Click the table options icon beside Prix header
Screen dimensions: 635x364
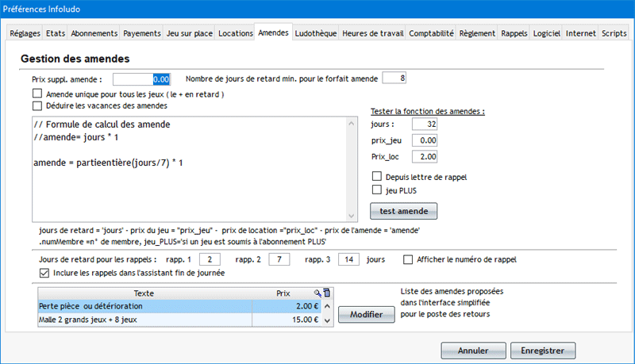click(327, 293)
